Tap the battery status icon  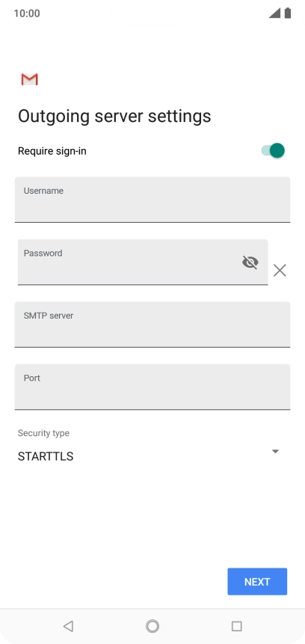tap(288, 13)
